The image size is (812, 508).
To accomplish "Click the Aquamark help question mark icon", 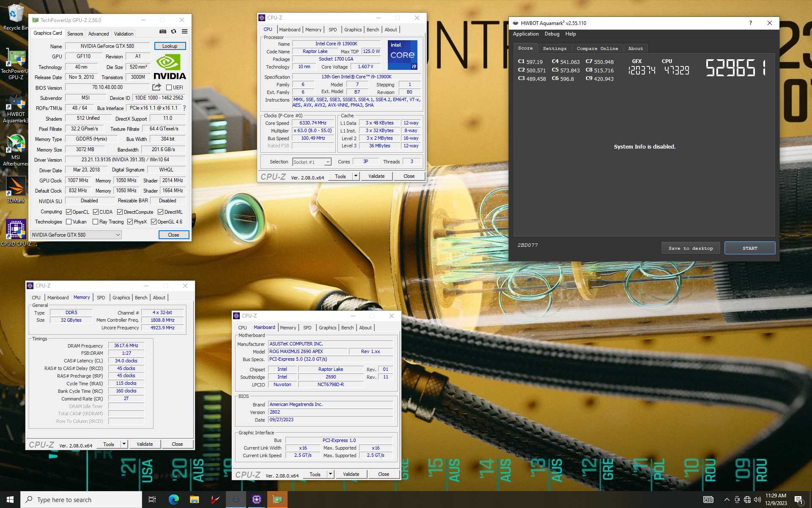I will pos(751,23).
